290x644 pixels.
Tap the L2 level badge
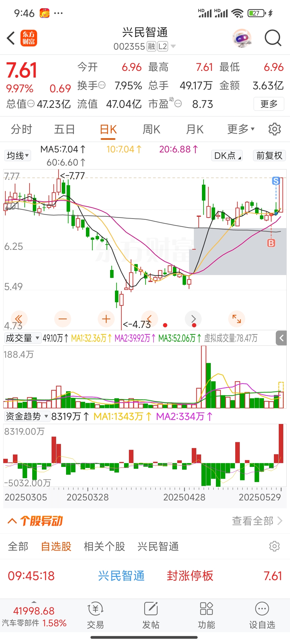tap(163, 46)
